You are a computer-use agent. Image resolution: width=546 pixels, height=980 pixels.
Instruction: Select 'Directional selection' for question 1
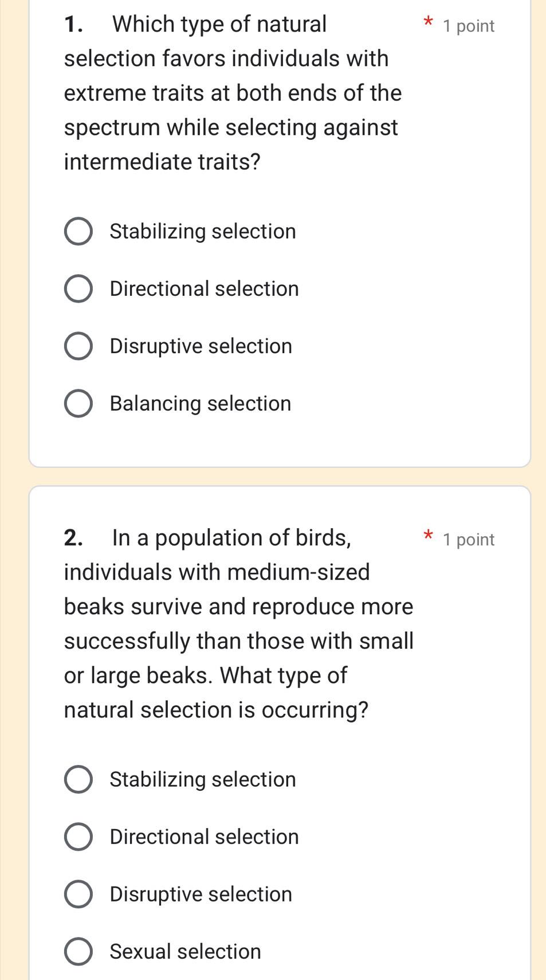(78, 288)
